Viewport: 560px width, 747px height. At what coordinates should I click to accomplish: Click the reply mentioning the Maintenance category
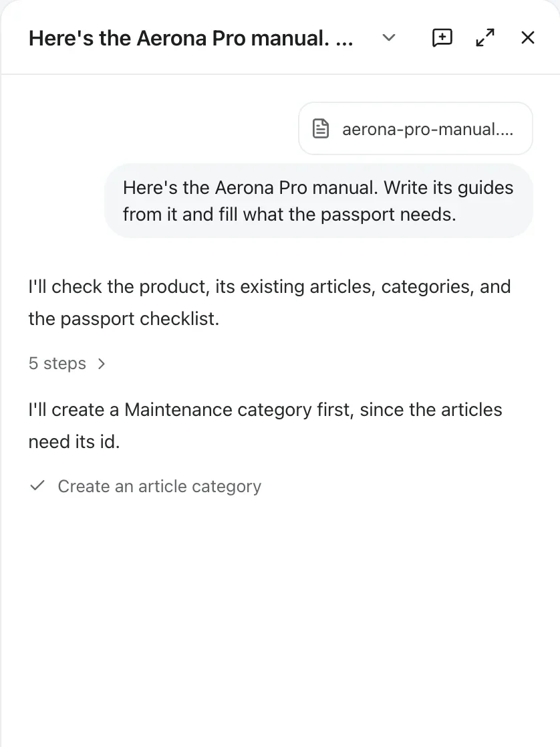point(265,425)
